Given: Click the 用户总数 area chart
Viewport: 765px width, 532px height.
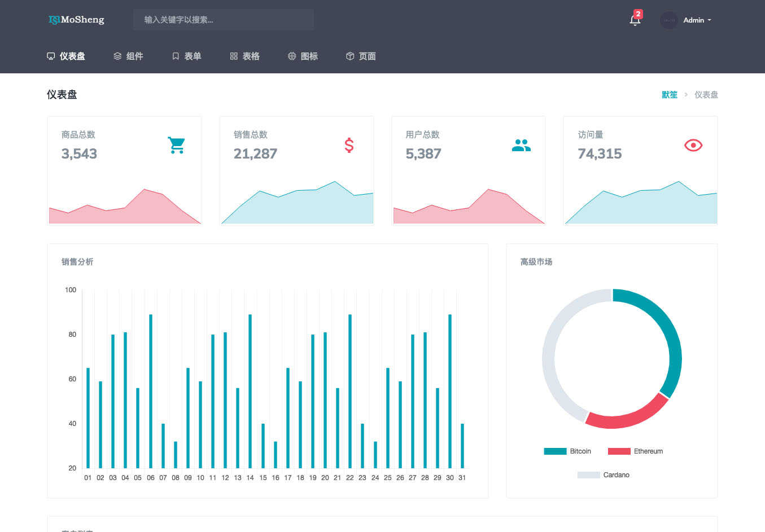Looking at the screenshot, I should tap(469, 206).
